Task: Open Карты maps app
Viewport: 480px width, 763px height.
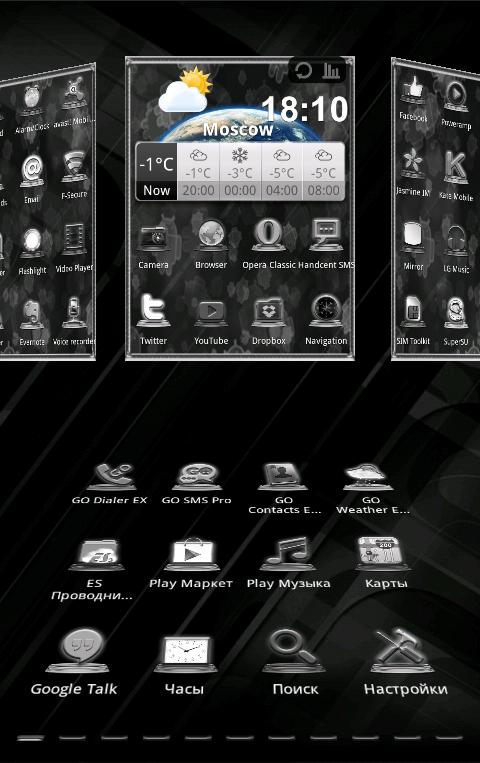Action: click(x=385, y=554)
